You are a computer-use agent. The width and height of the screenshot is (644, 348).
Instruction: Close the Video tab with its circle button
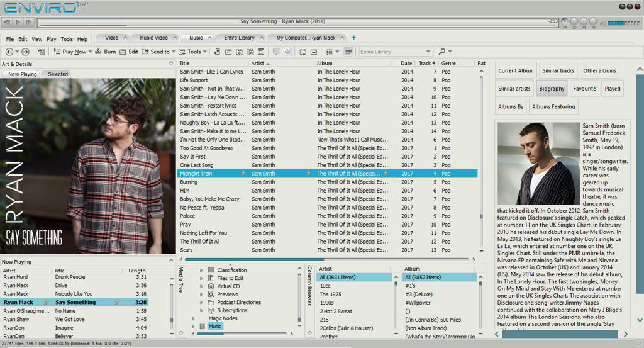125,38
